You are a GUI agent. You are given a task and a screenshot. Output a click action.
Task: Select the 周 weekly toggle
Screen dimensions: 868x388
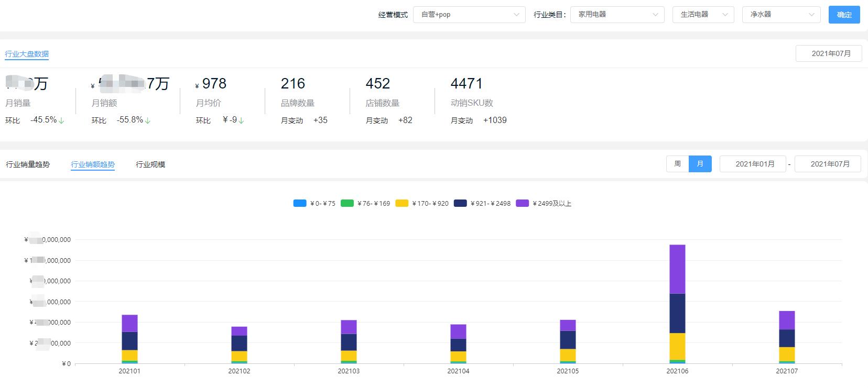point(677,164)
